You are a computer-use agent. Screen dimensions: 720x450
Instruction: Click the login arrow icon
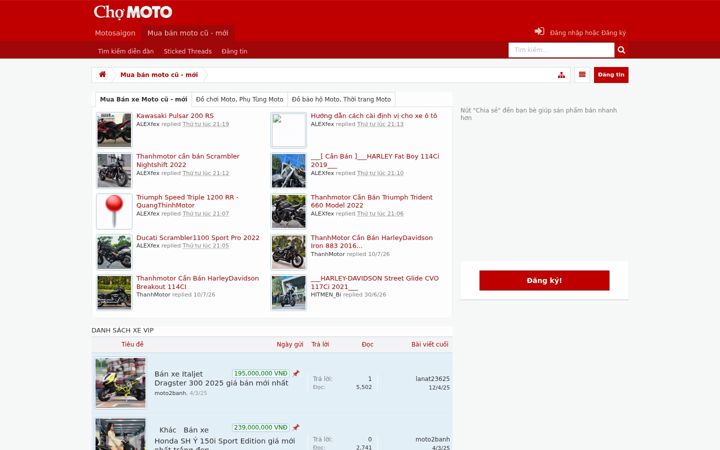click(539, 31)
